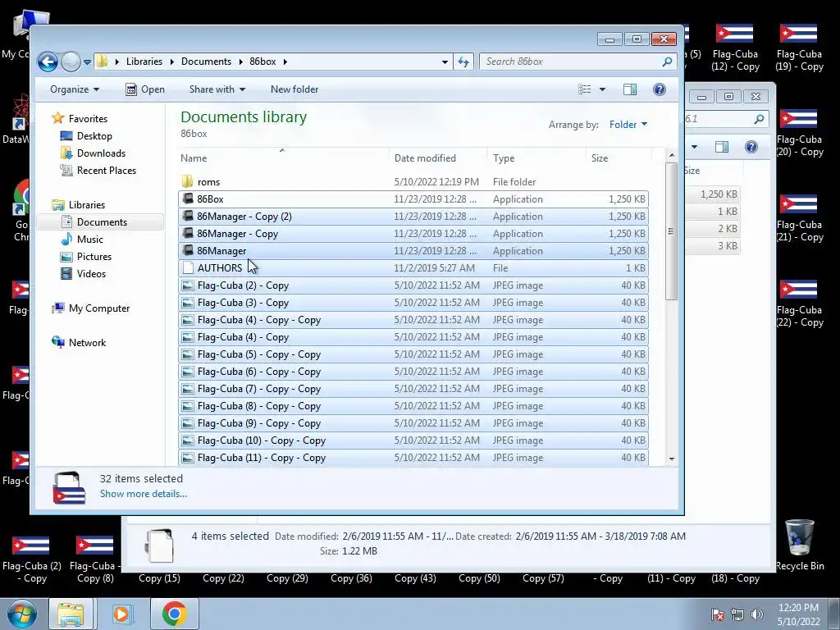Sort by Date modified column
Screen dimensions: 840x630
(x=438, y=158)
